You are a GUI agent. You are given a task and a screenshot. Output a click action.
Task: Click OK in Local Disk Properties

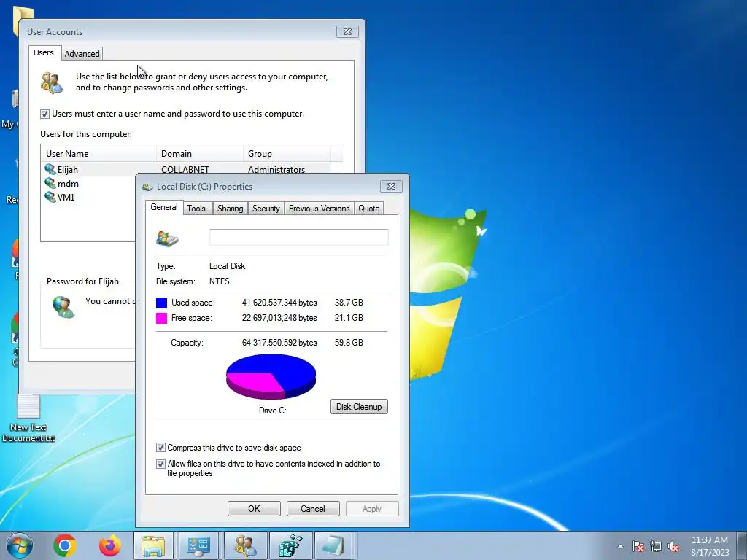click(x=254, y=508)
